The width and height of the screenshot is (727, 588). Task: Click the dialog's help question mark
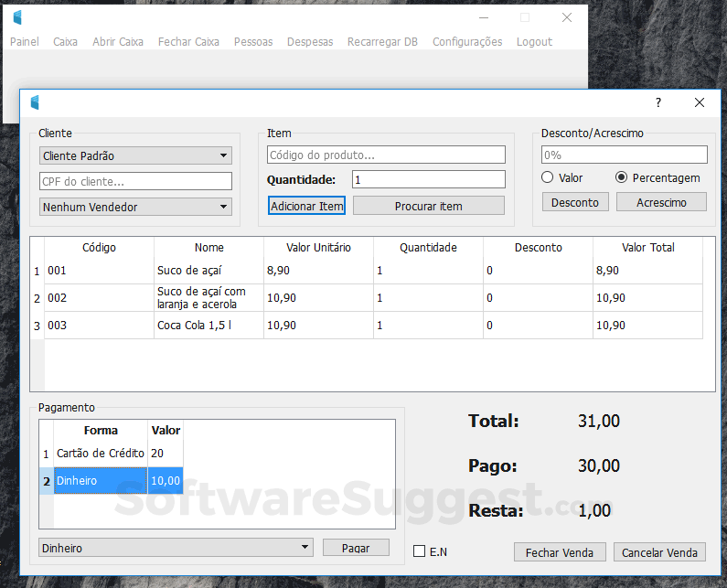(x=658, y=102)
